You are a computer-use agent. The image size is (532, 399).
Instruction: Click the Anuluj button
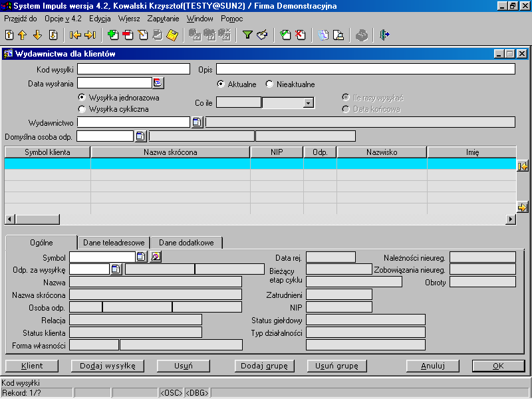point(433,366)
